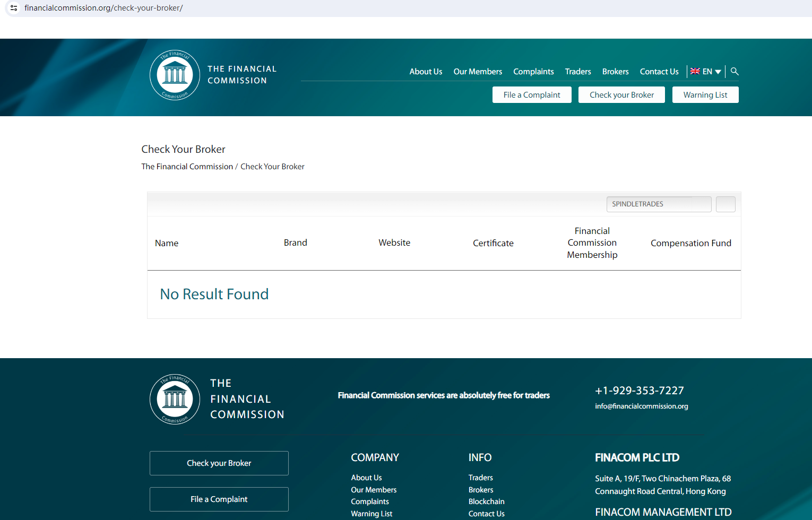Go to Complaints in top navigation

tap(533, 72)
